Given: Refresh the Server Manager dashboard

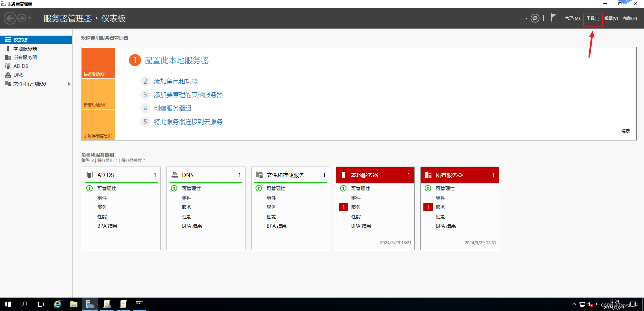Looking at the screenshot, I should pos(535,18).
